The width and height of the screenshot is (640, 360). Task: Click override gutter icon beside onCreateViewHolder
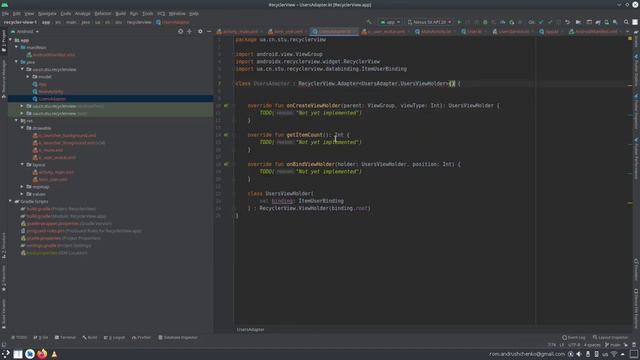[226, 105]
